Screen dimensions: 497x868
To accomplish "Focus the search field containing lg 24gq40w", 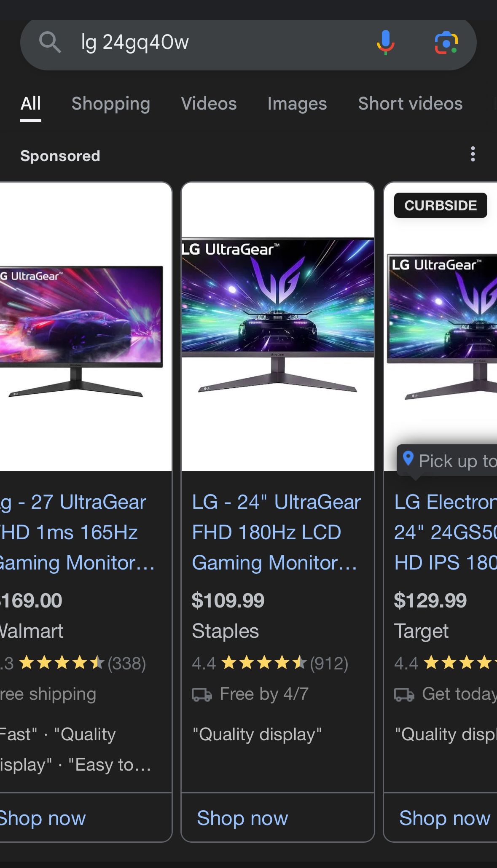I will pos(219,43).
